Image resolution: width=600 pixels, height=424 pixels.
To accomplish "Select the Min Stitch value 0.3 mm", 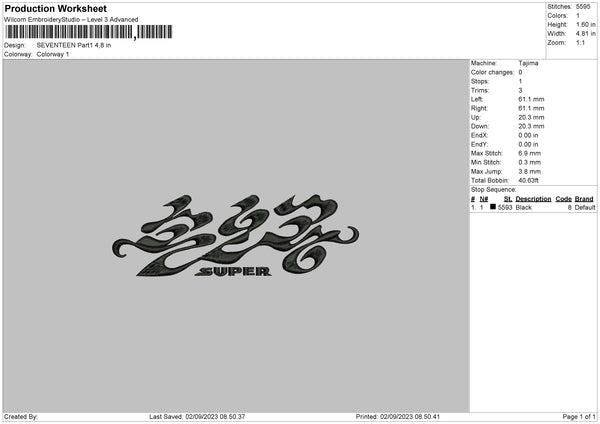I will 530,162.
